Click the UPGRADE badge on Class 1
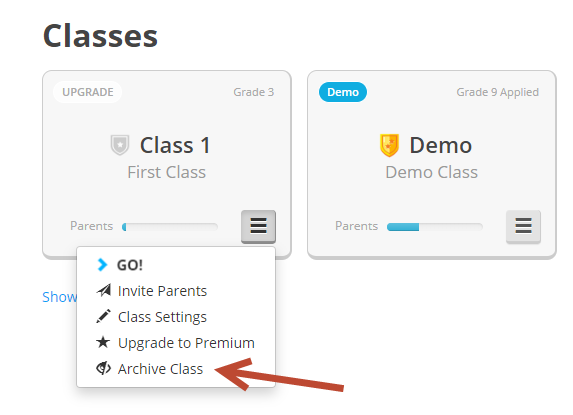573x415 pixels. [88, 92]
